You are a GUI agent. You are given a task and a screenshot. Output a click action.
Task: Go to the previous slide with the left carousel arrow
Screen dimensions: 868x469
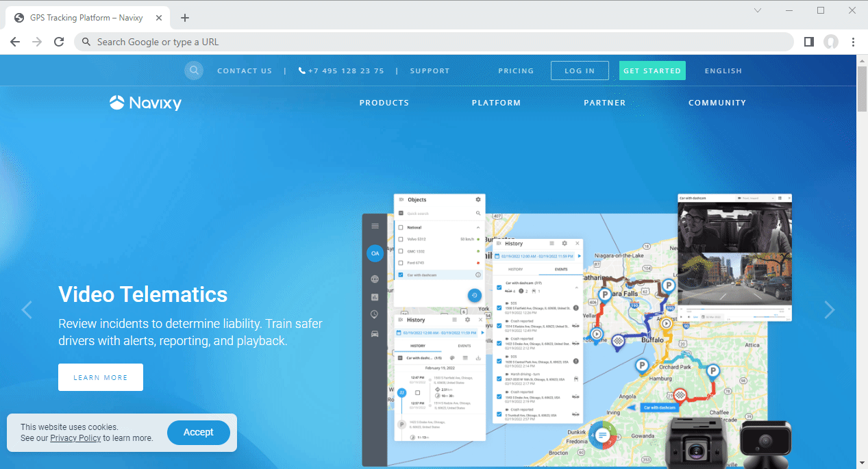[x=27, y=310]
